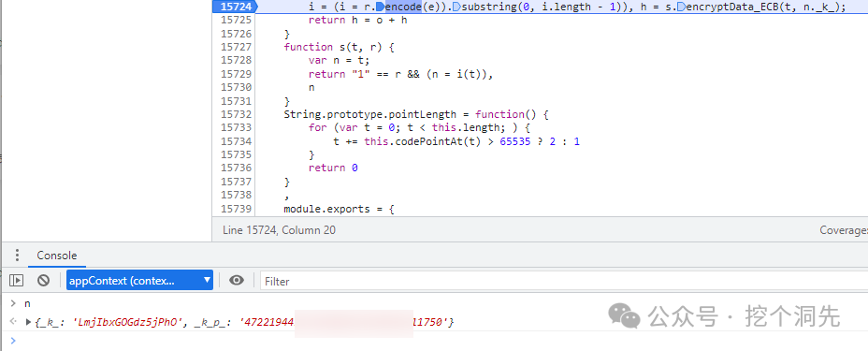
Task: Create a live expression with eye icon
Action: pyautogui.click(x=237, y=281)
